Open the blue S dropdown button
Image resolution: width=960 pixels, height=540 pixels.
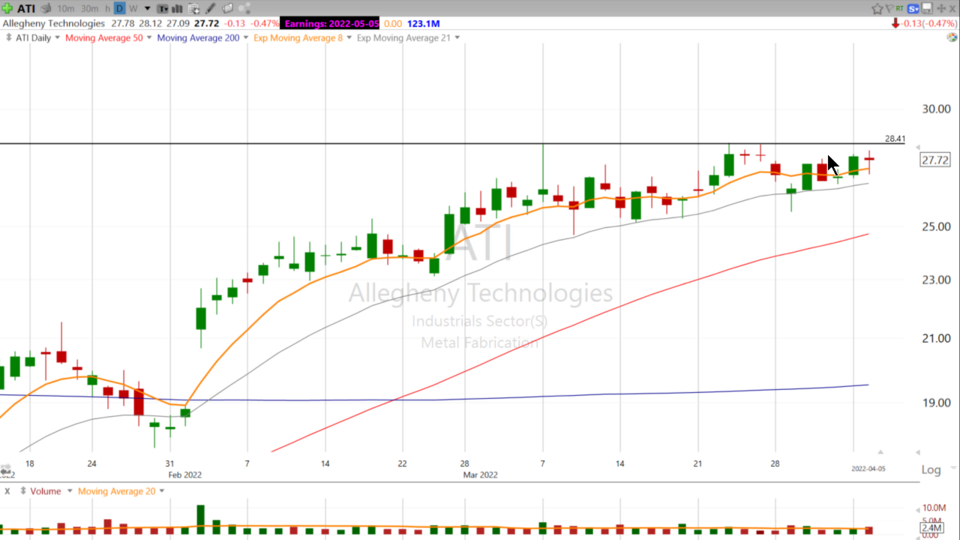[913, 9]
